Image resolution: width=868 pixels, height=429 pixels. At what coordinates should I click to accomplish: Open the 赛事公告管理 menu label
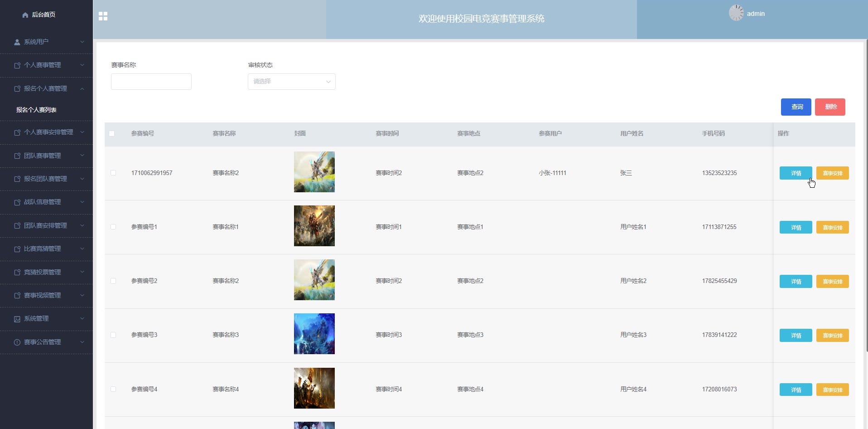(43, 342)
